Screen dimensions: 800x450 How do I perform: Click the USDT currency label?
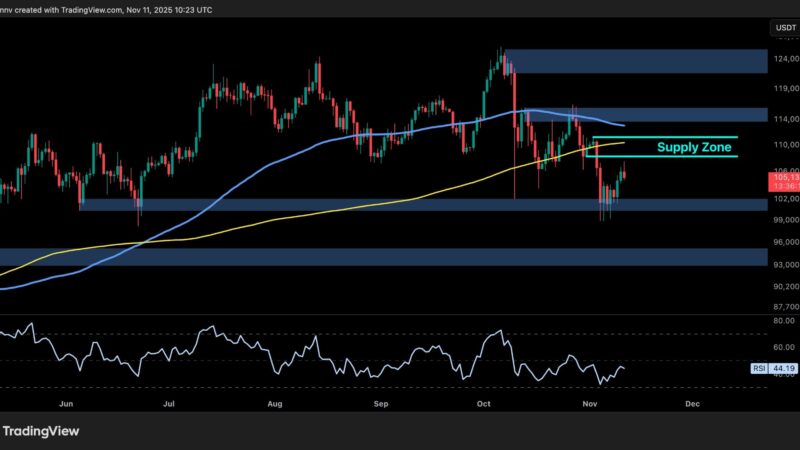785,28
